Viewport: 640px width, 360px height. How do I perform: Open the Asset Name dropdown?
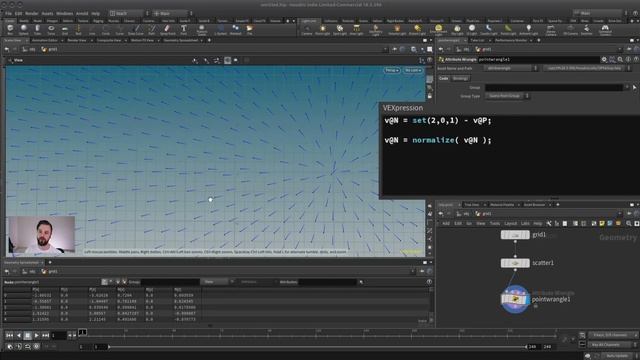coord(511,68)
